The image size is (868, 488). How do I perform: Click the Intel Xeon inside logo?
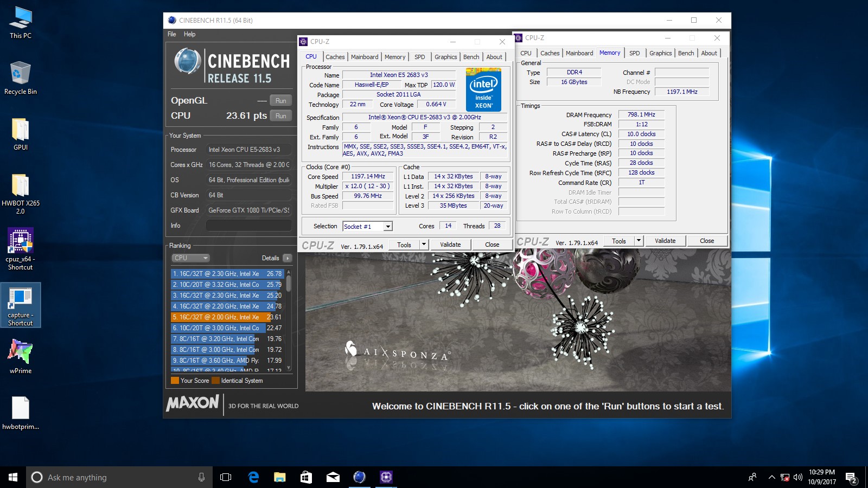[x=483, y=90]
